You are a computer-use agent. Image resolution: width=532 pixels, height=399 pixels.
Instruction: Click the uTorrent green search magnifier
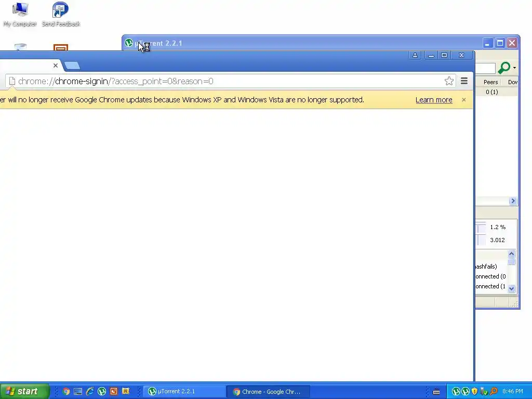[504, 68]
